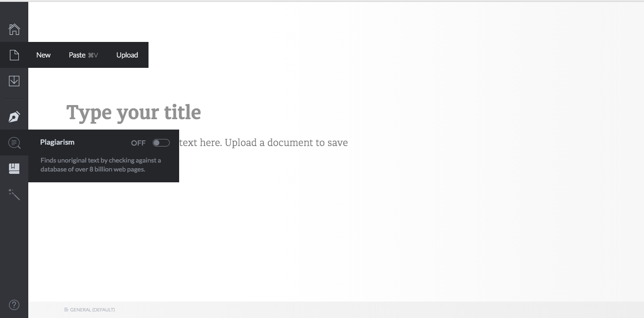Click the Plagiarism heading label
The image size is (644, 318).
(58, 142)
